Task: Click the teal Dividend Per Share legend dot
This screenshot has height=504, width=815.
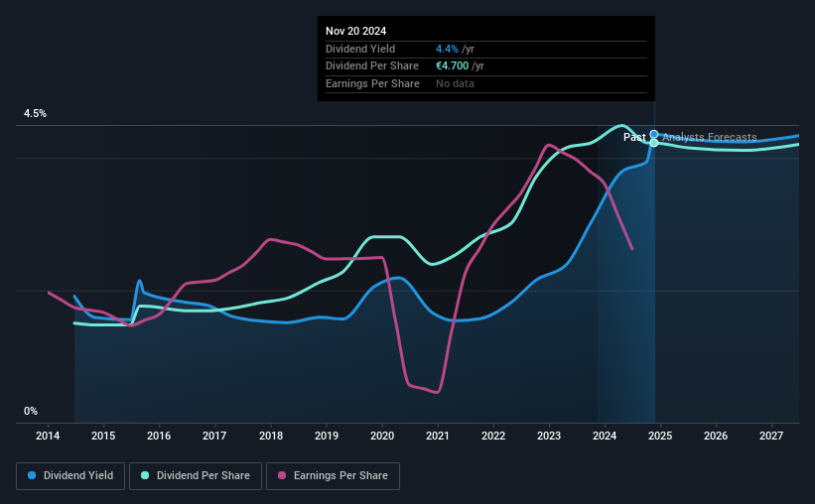Action: 145,475
